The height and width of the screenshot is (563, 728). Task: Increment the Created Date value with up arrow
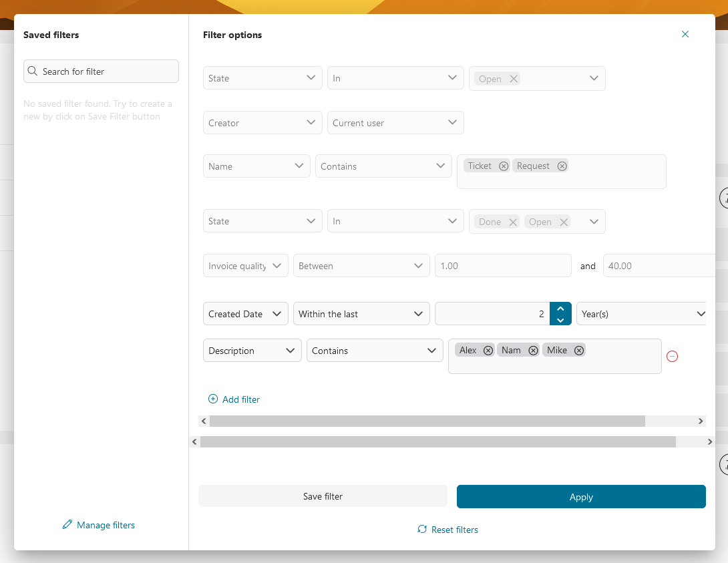coord(560,308)
